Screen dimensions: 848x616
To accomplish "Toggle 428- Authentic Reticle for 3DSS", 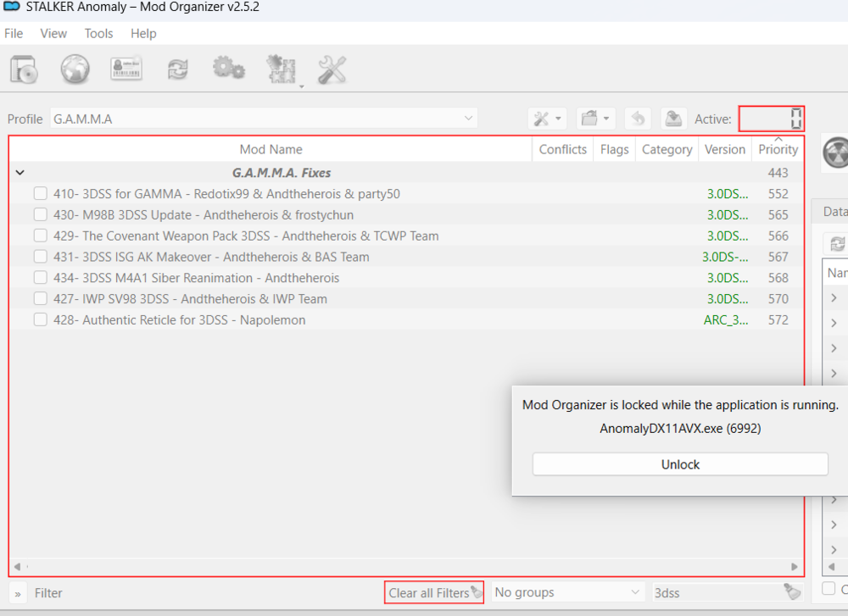I will click(x=40, y=320).
